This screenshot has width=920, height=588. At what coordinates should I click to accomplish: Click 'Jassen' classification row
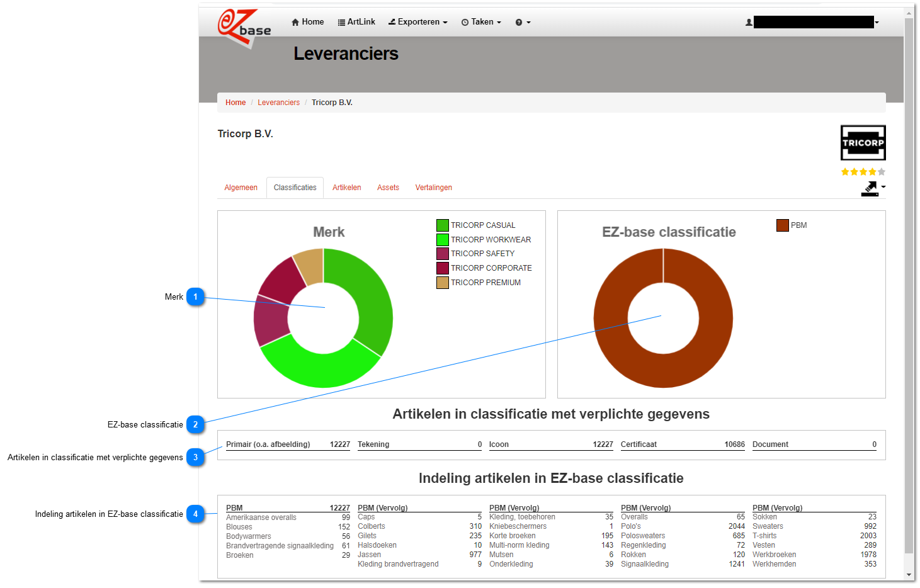(x=419, y=555)
